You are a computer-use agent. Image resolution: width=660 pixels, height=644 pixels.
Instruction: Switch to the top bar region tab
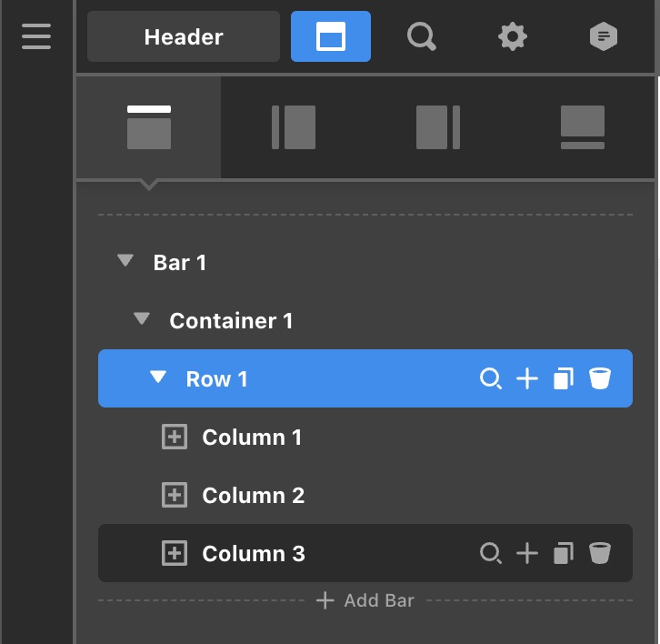(149, 127)
